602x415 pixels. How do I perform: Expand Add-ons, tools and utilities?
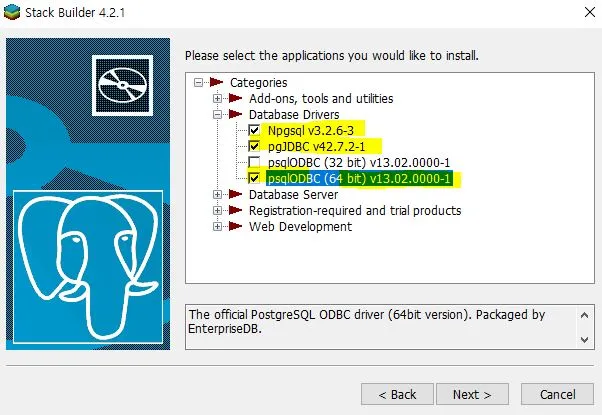pos(217,98)
